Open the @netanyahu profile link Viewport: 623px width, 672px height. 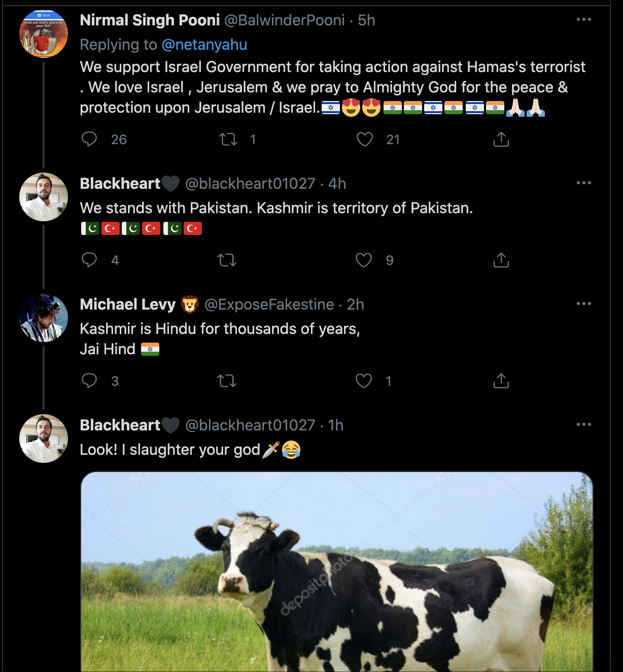point(204,45)
